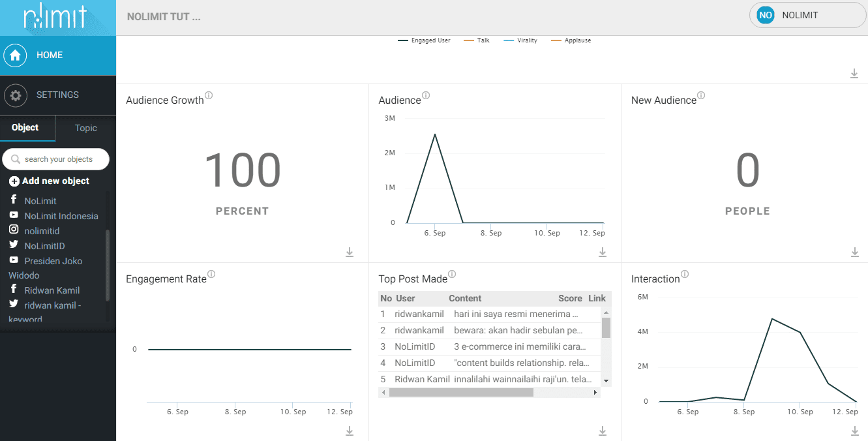Download the Engagement Rate chart

pos(350,431)
